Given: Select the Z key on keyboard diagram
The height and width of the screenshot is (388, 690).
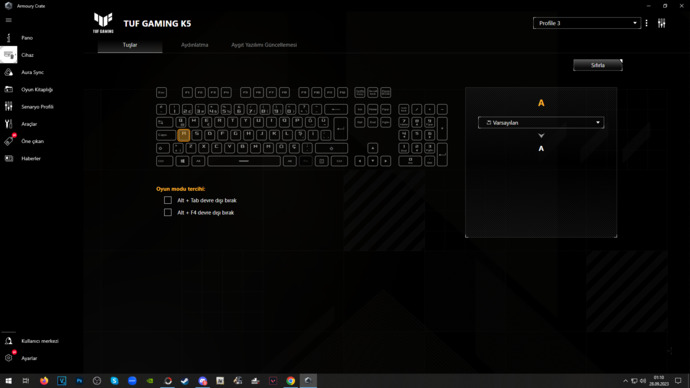Looking at the screenshot, I should [x=191, y=148].
